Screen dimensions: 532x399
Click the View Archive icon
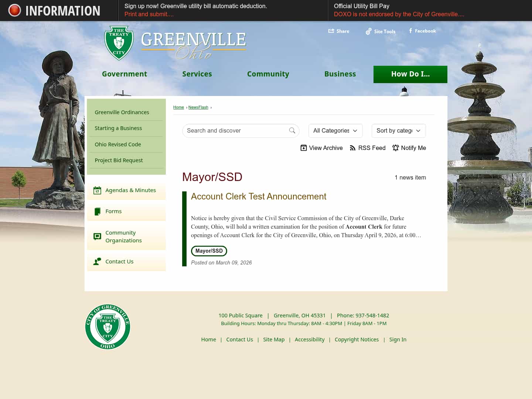coord(303,148)
